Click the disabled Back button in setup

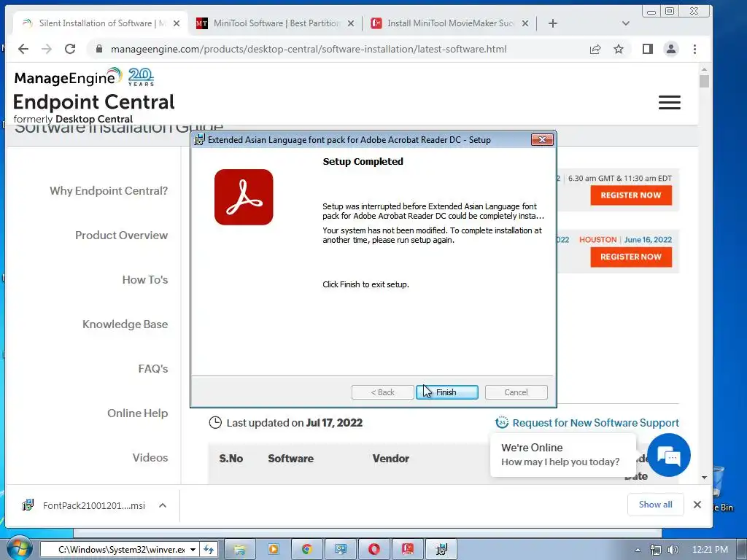[382, 392]
